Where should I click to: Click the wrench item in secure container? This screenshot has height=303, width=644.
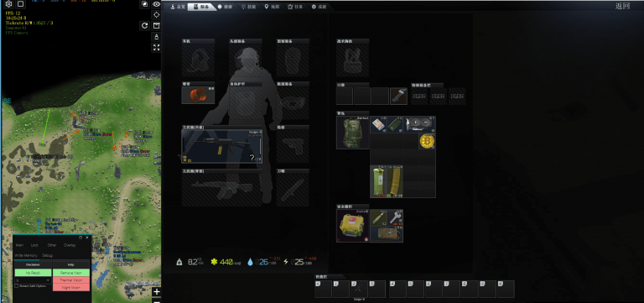(x=395, y=217)
